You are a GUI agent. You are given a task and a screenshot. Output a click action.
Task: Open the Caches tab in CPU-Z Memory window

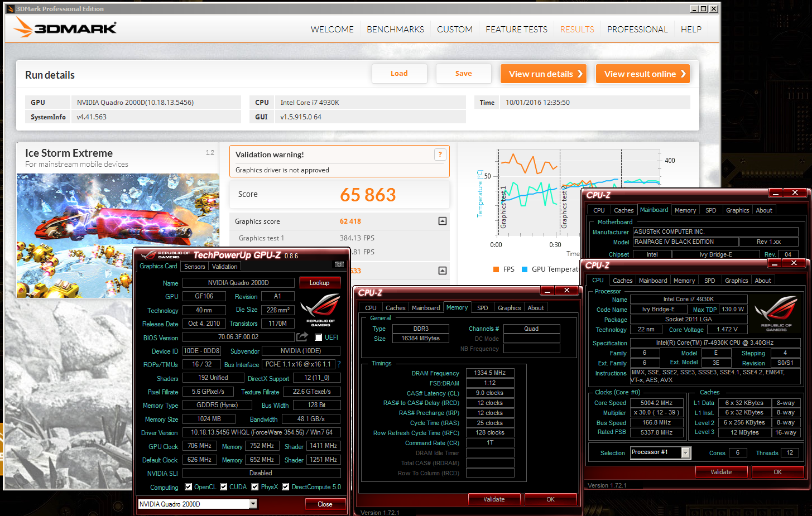coord(395,308)
